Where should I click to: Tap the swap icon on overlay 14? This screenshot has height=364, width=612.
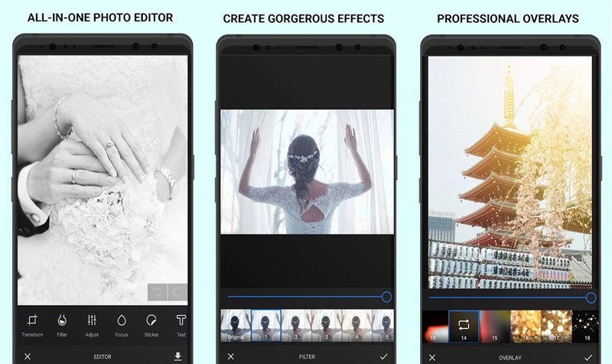[464, 324]
